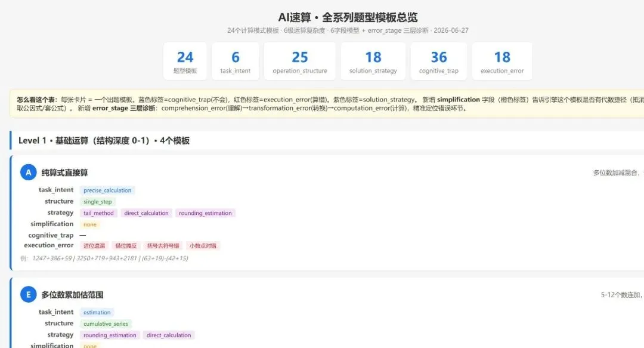The height and width of the screenshot is (348, 644).
Task: Click the subtitle line with date 2026-06-27
Action: [348, 30]
